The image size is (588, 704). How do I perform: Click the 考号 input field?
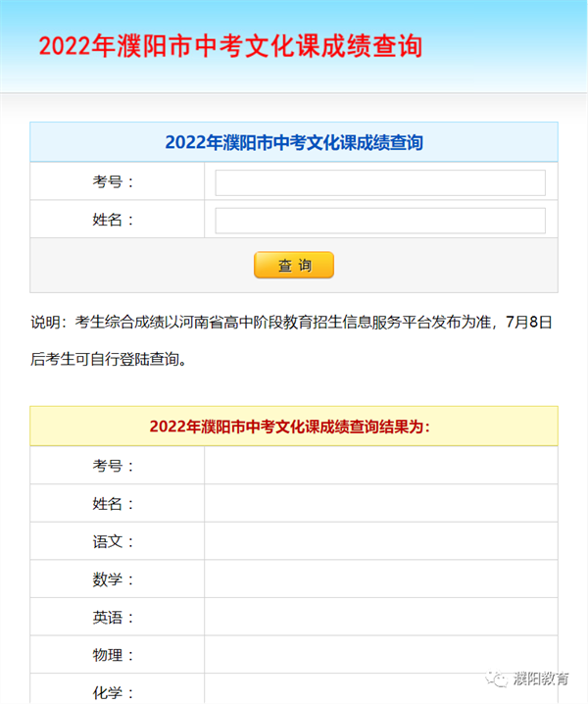(380, 182)
